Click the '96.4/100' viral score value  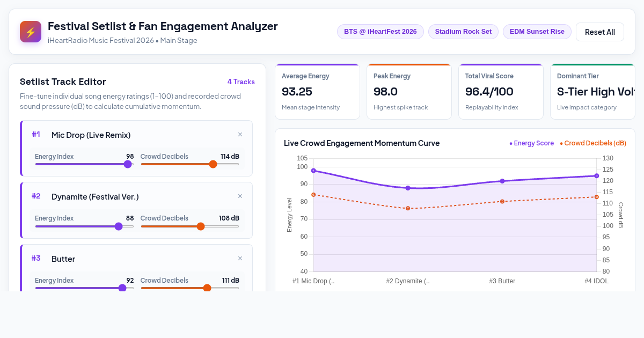coord(489,92)
